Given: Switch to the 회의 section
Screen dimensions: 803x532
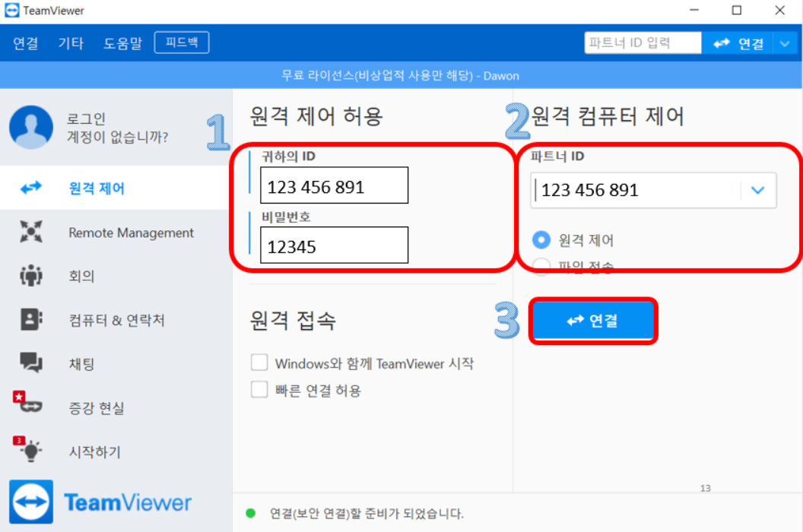Looking at the screenshot, I should click(x=116, y=276).
